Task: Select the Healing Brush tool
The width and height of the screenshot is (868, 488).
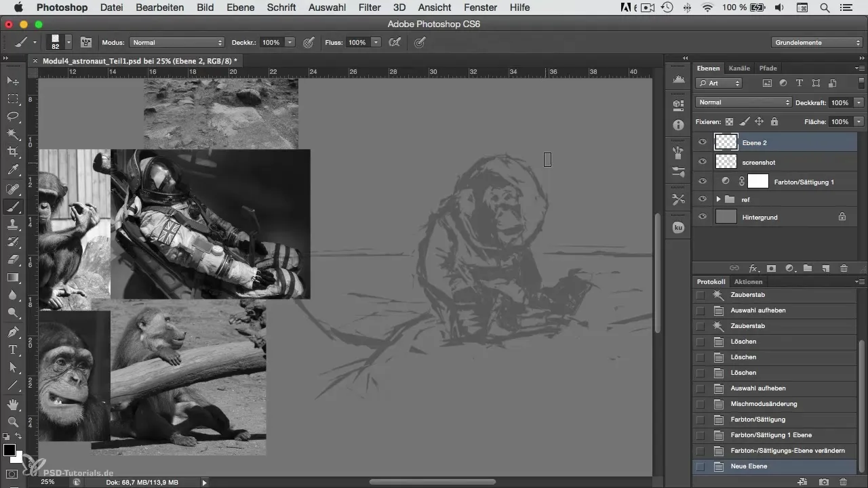Action: 12,189
